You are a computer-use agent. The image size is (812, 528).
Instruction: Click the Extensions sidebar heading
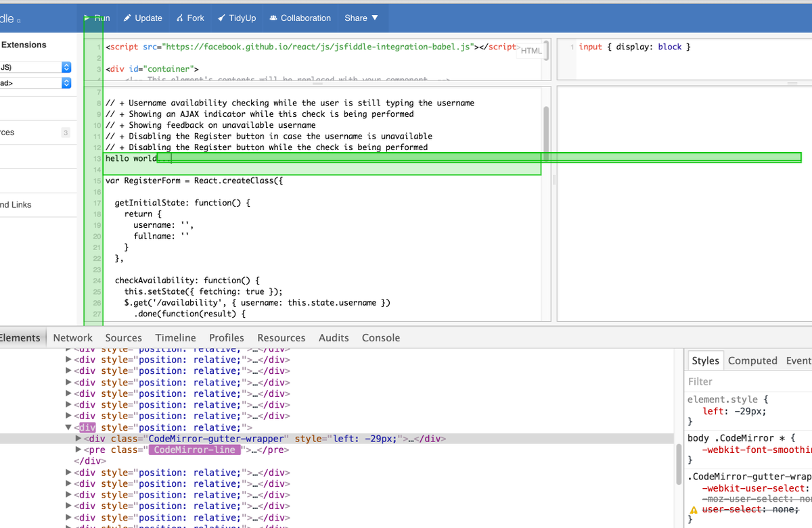(x=24, y=45)
